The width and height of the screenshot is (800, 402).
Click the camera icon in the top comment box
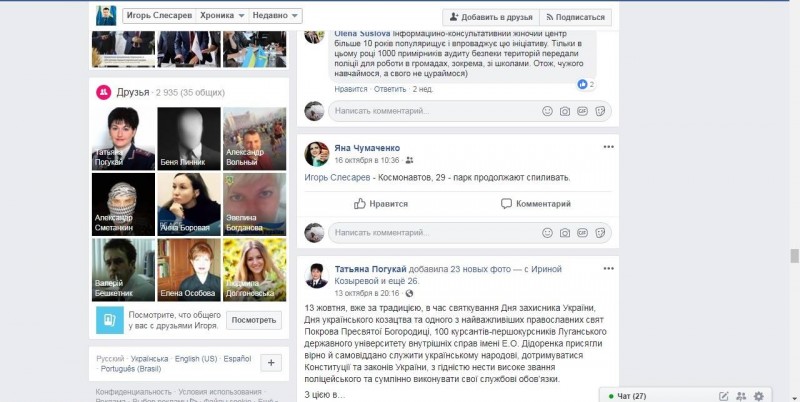564,111
